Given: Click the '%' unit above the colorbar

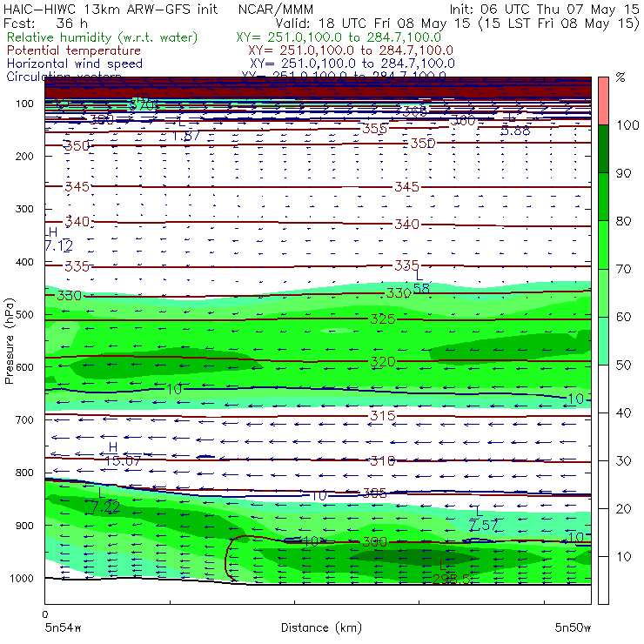Looking at the screenshot, I should (621, 77).
